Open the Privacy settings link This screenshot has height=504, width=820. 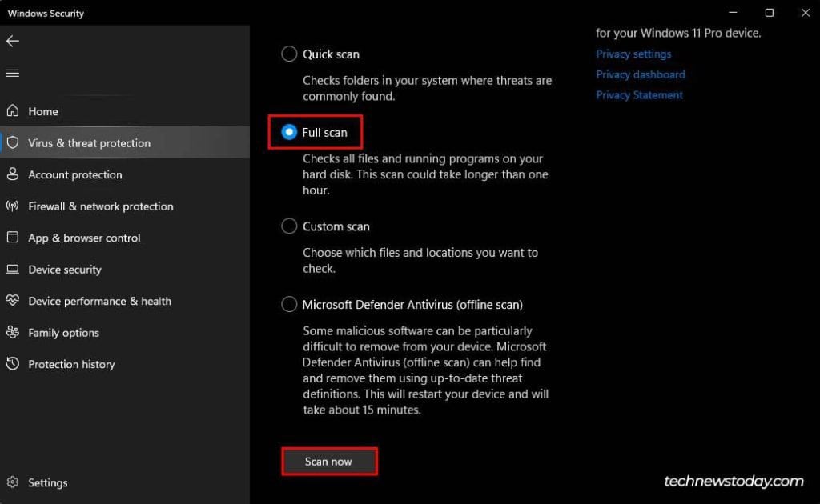point(633,54)
